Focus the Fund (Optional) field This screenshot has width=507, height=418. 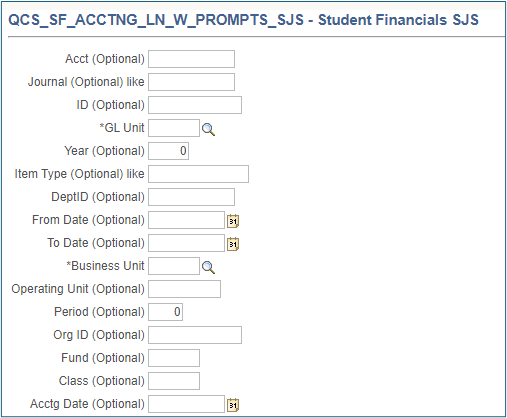174,358
